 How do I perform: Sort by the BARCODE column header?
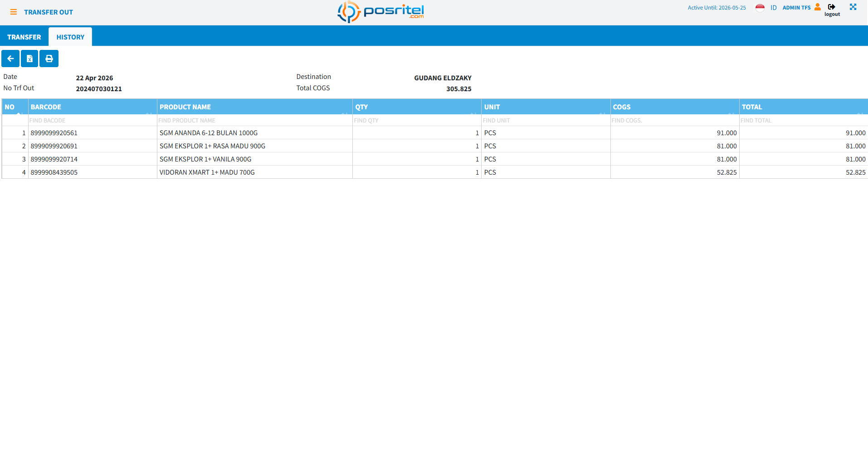click(93, 107)
